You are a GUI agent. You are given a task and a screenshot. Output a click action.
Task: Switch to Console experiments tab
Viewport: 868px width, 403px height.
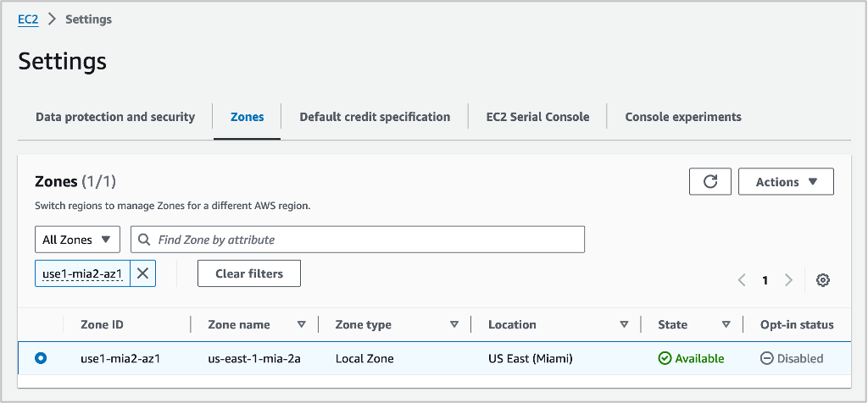click(683, 117)
